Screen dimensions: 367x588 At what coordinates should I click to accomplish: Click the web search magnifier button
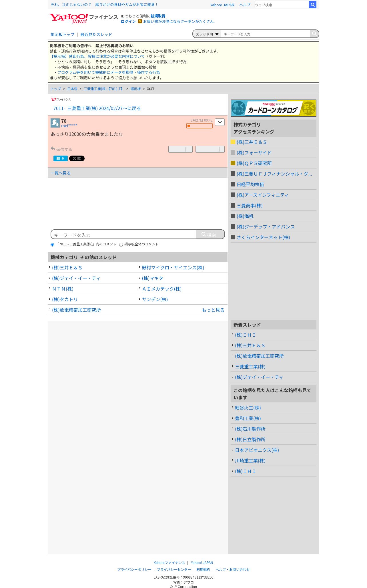pos(313,5)
